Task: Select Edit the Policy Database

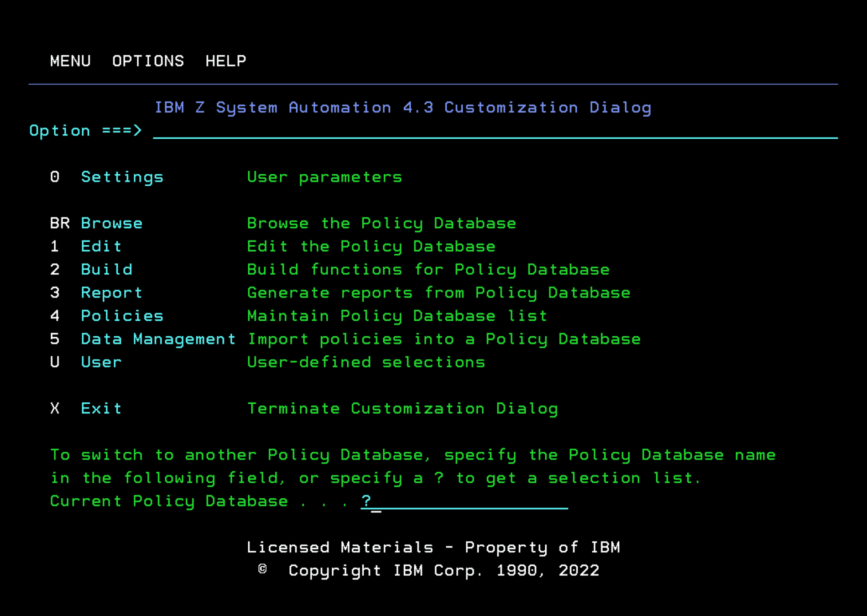Action: [x=101, y=246]
